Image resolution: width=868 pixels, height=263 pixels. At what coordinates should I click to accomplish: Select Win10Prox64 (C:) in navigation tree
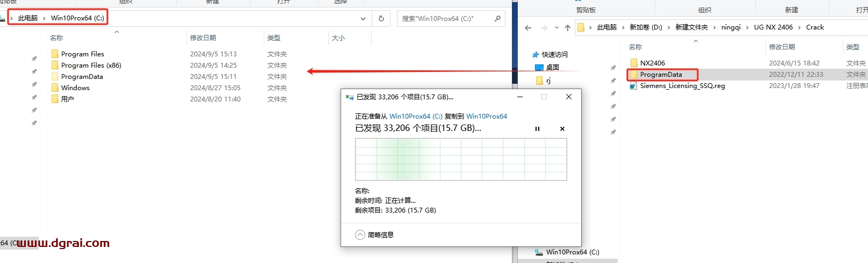[573, 252]
